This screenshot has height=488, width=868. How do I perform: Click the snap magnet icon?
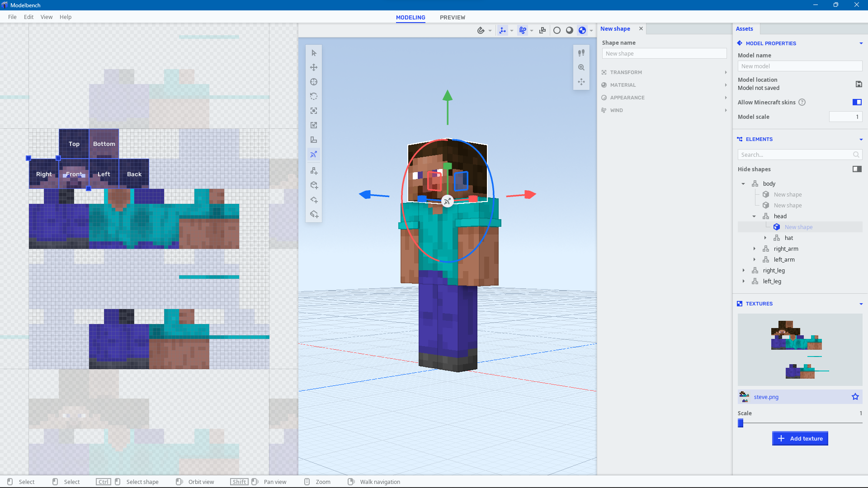(x=481, y=30)
